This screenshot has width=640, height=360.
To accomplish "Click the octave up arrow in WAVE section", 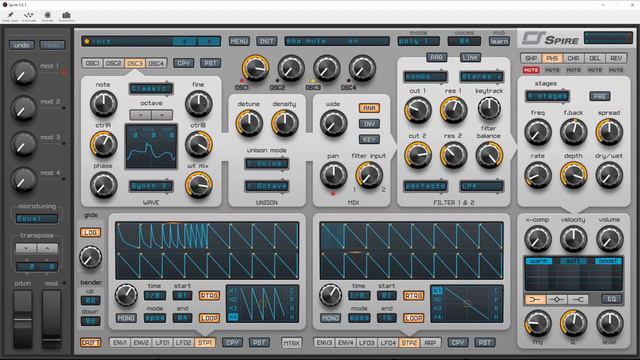I will 162,115.
